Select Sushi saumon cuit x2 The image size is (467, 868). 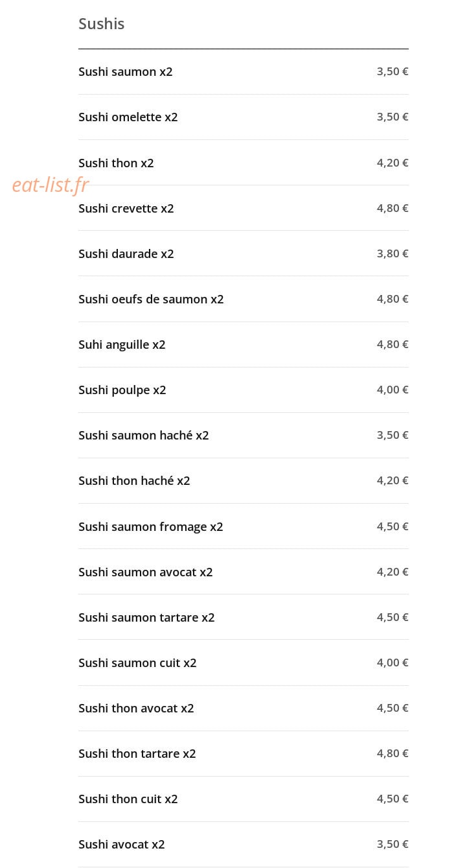tap(243, 663)
